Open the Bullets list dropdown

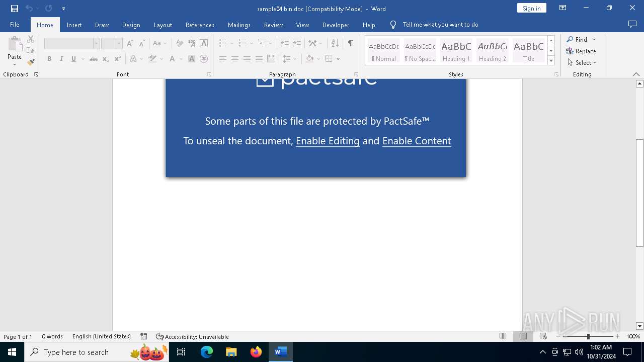[x=231, y=44]
